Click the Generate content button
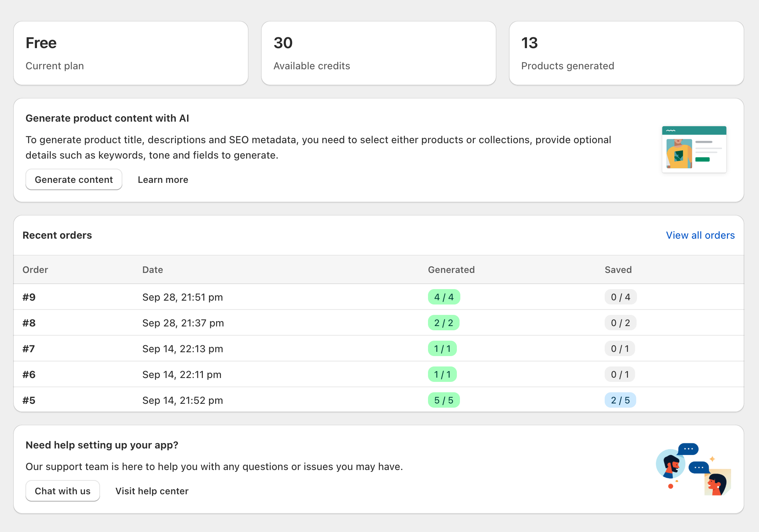The height and width of the screenshot is (532, 759). pos(74,180)
